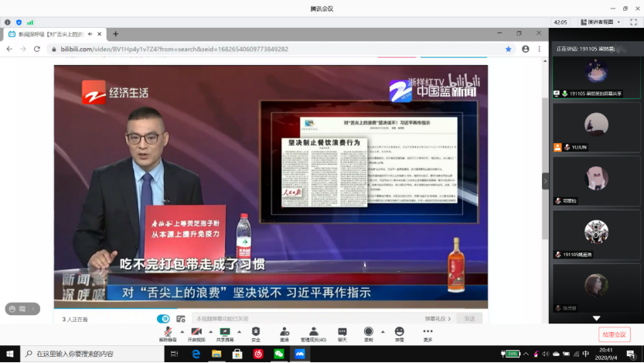644x363 pixels.
Task: Open the emoji (表情) reactions
Action: pyautogui.click(x=399, y=332)
